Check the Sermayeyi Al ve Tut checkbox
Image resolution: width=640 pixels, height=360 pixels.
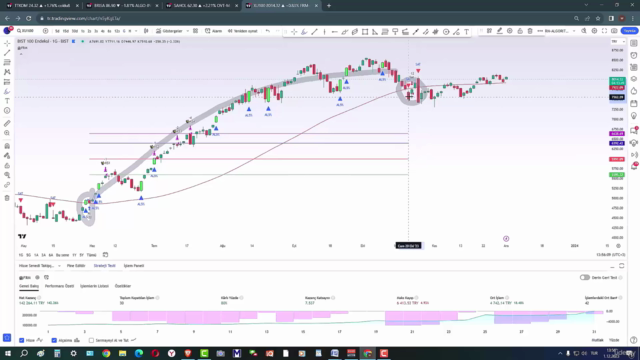click(x=91, y=340)
